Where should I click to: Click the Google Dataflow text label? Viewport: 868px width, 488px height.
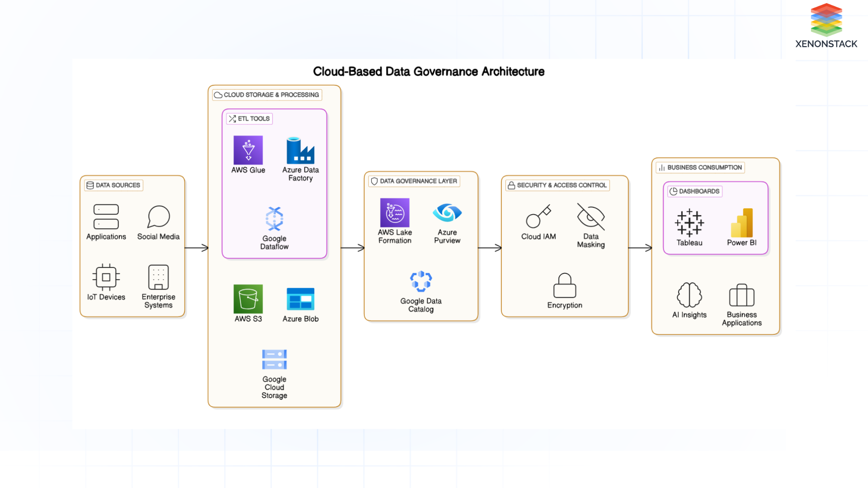pyautogui.click(x=274, y=243)
